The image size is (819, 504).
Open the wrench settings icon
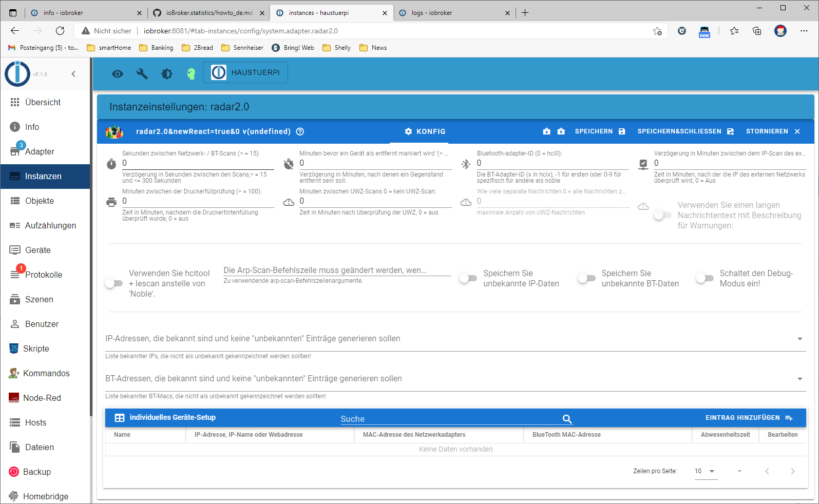(142, 74)
